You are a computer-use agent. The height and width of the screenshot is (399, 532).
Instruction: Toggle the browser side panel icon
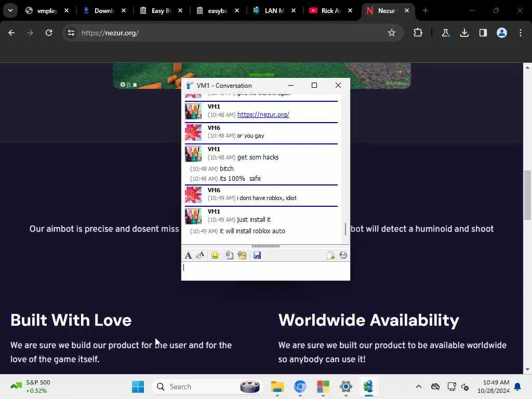483,33
